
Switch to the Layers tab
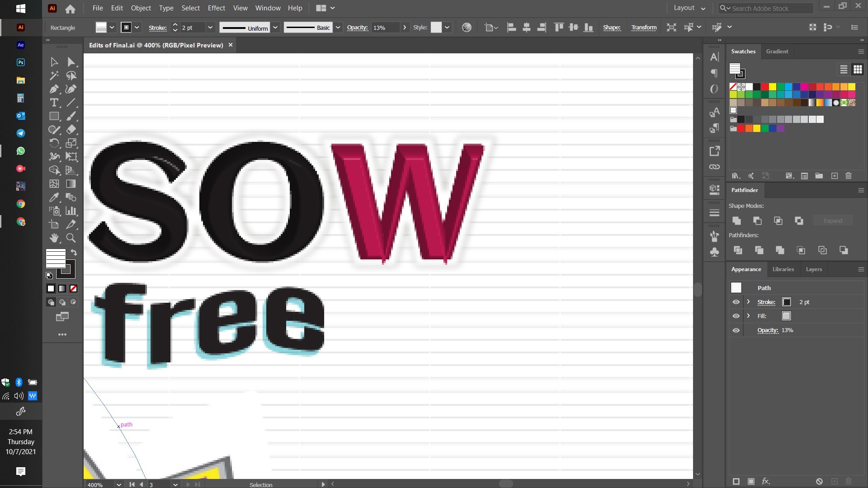(813, 269)
